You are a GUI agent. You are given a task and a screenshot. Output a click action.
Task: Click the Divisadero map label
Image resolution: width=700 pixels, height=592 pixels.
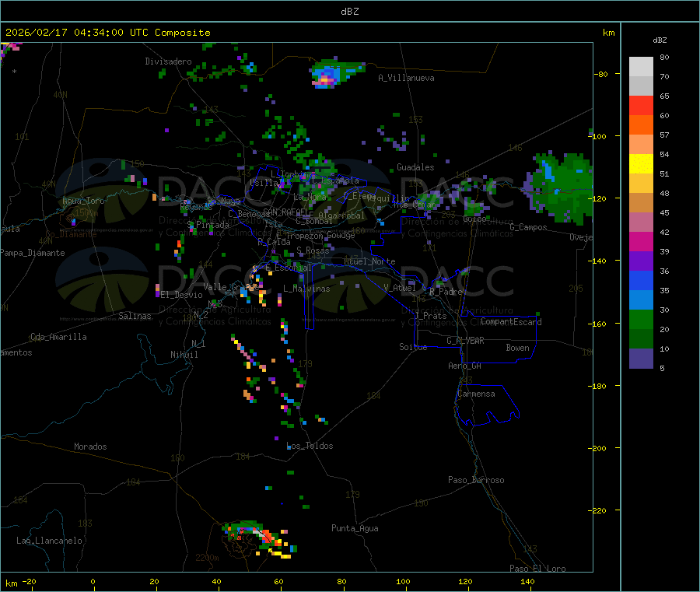pos(168,61)
